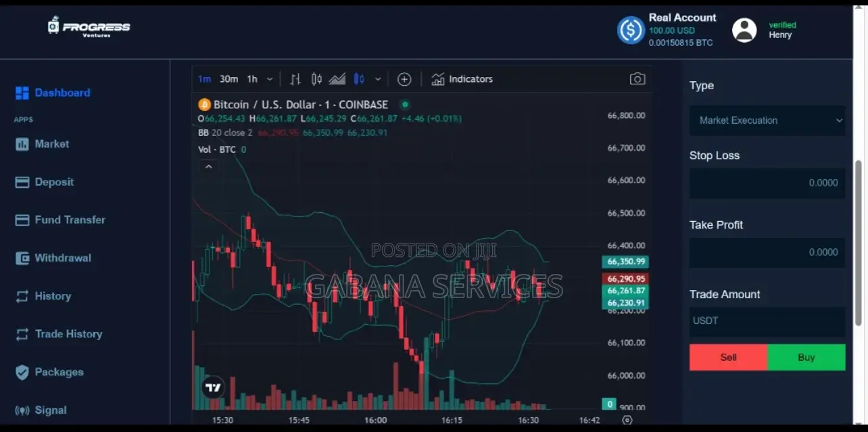Click the Market chart icon
Screen dimensions: 868x432
[22, 144]
